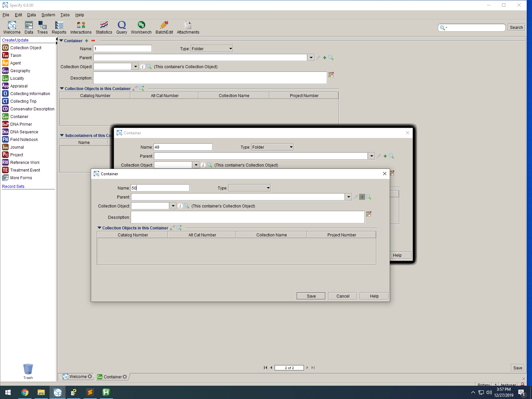Save the Container named 50

coord(311,296)
